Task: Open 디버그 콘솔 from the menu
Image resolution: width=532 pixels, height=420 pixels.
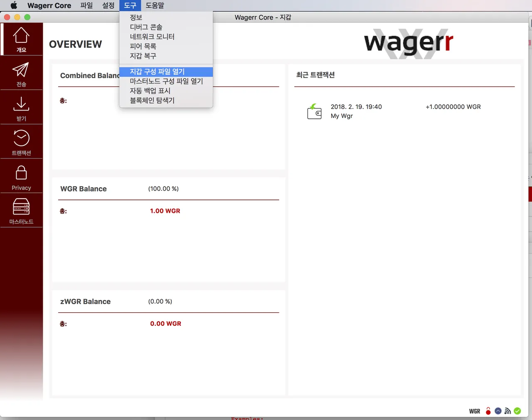Action: click(166, 27)
